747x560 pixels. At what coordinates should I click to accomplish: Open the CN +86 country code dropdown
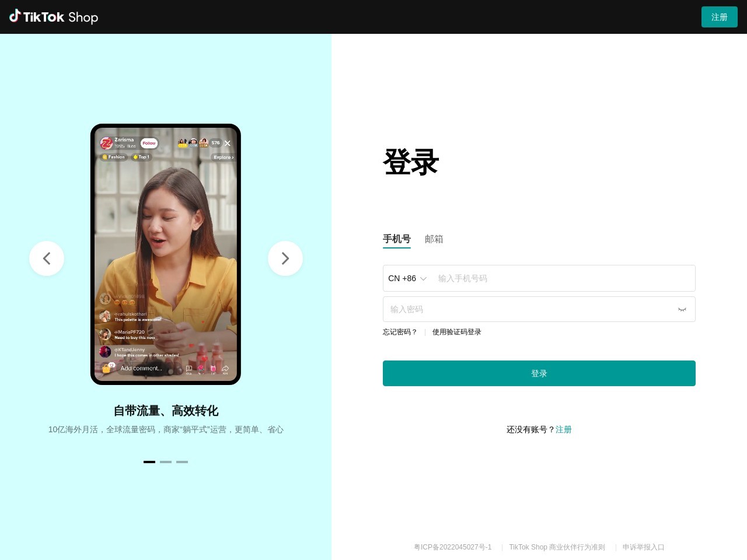pos(407,279)
